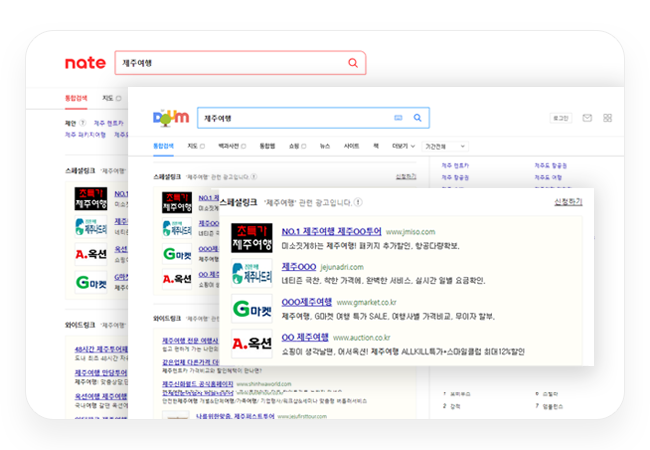This screenshot has width=650, height=450.
Task: Open the Daum mail envelope icon
Action: click(x=587, y=118)
